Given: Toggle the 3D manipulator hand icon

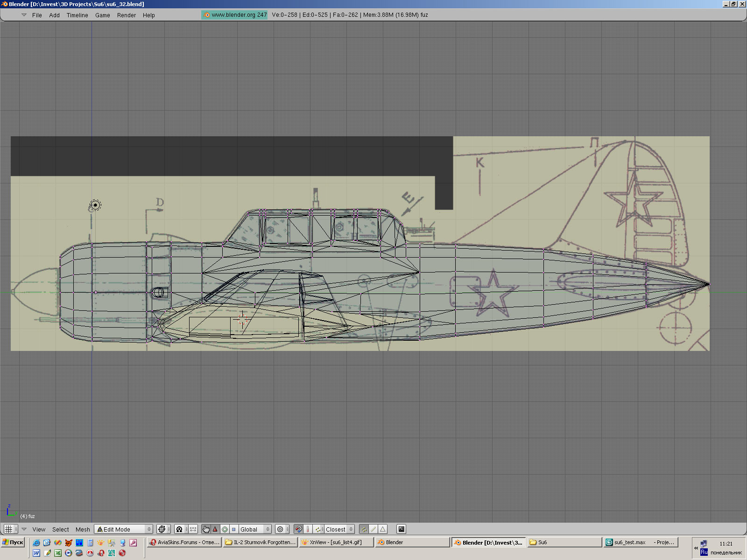Looking at the screenshot, I should [206, 529].
